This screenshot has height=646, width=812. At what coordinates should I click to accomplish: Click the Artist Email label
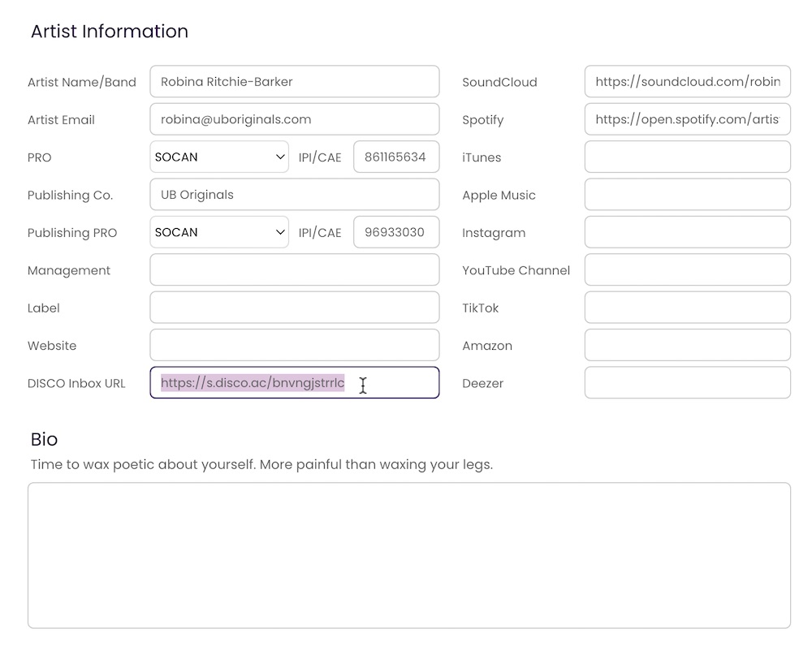coord(61,119)
